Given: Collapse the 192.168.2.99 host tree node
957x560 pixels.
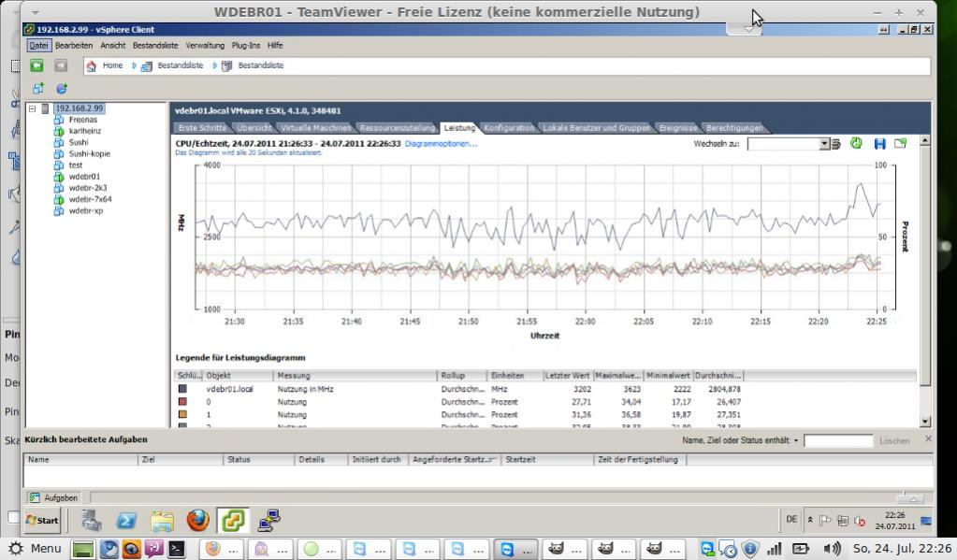Looking at the screenshot, I should pos(32,108).
